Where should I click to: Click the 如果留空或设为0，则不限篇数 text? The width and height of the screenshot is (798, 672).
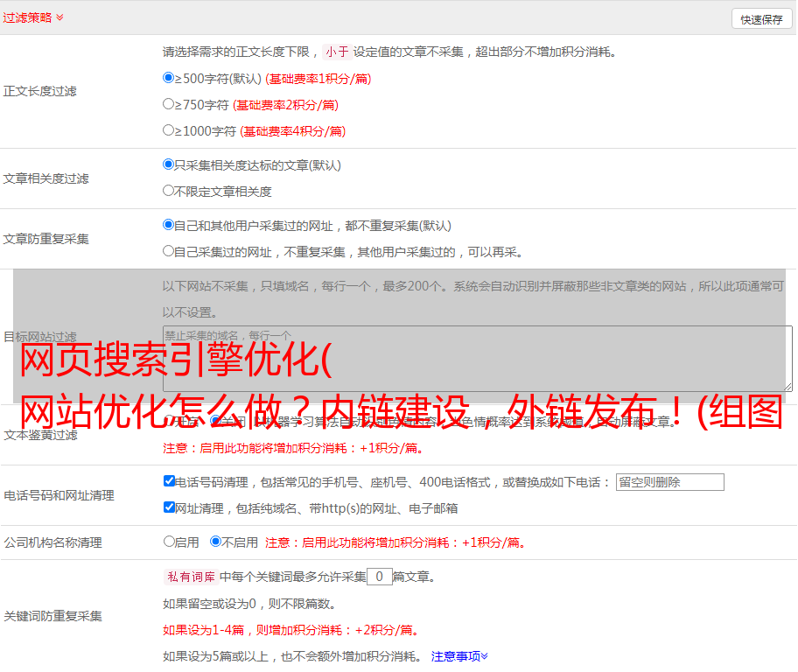tap(249, 605)
